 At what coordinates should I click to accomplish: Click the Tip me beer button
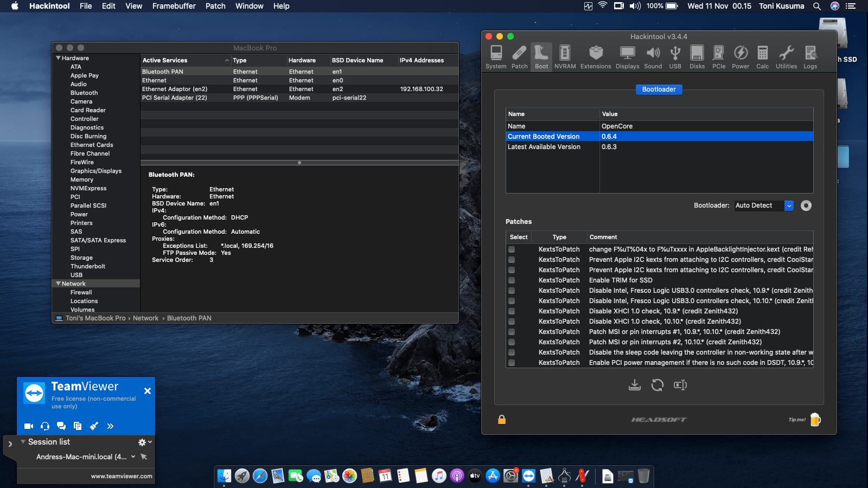click(815, 420)
